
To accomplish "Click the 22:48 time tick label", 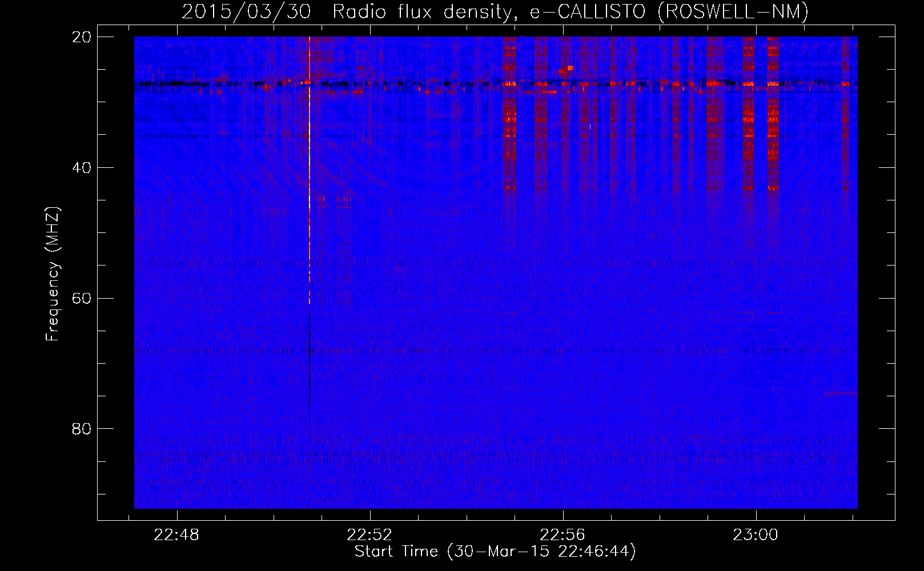I will (x=176, y=535).
